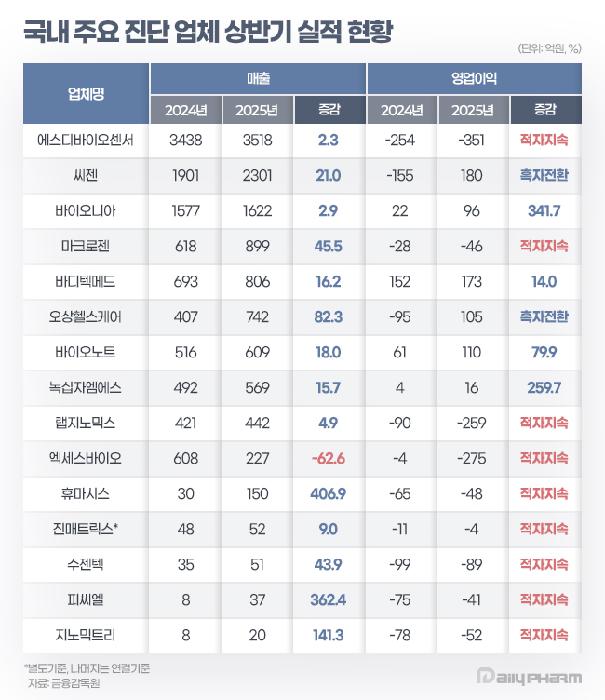Screen dimensions: 605x700
Task: Click the 진매트릭스* company name
Action: pos(86,529)
